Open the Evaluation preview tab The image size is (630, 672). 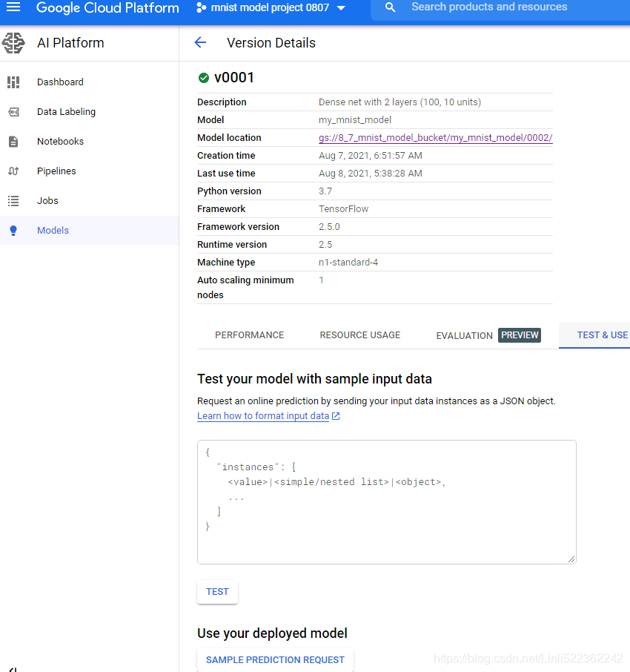(x=488, y=335)
